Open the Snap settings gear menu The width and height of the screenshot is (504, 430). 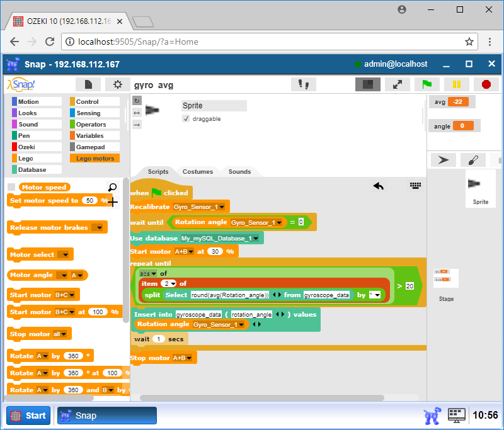click(118, 84)
